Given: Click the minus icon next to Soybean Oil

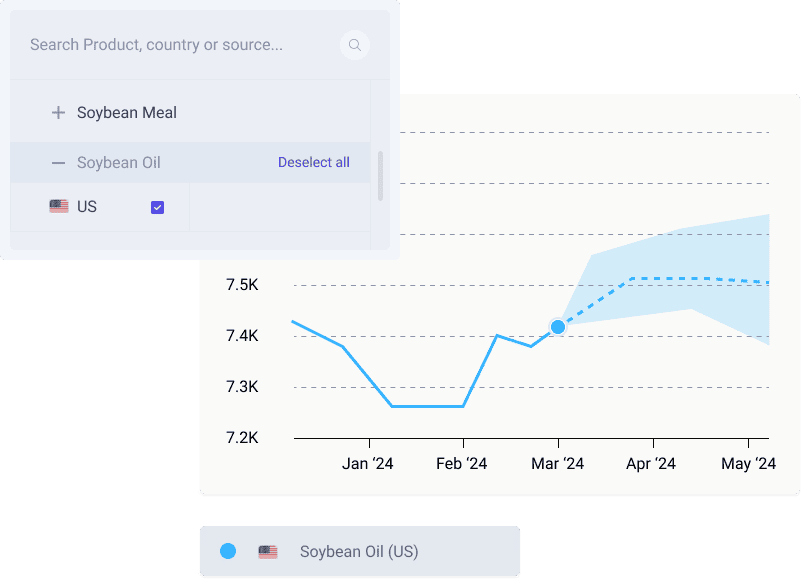Looking at the screenshot, I should pyautogui.click(x=58, y=162).
